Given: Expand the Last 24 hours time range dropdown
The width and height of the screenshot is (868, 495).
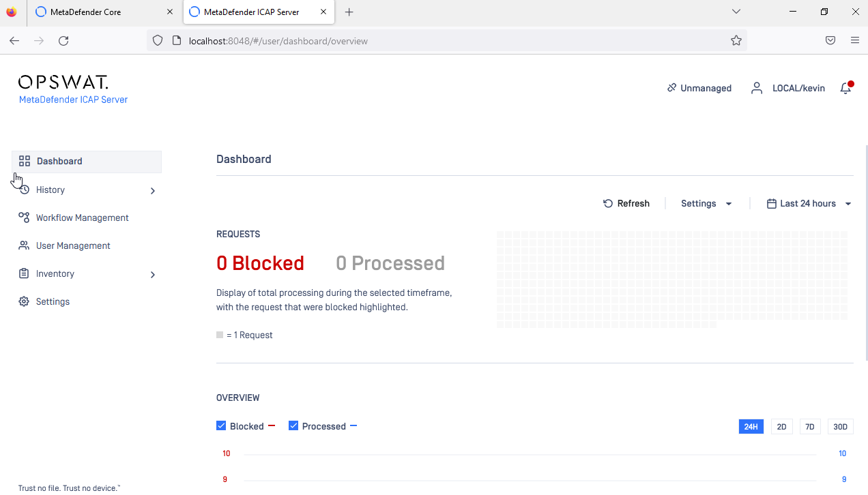Looking at the screenshot, I should (848, 203).
